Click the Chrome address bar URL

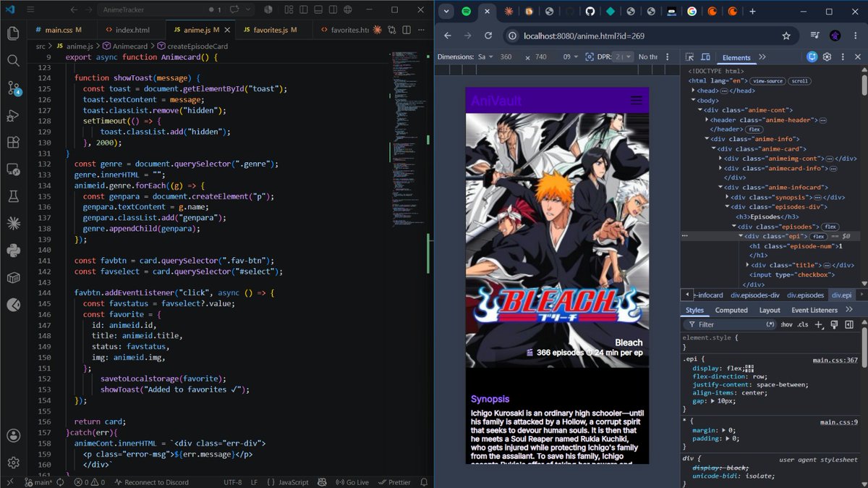click(x=584, y=35)
